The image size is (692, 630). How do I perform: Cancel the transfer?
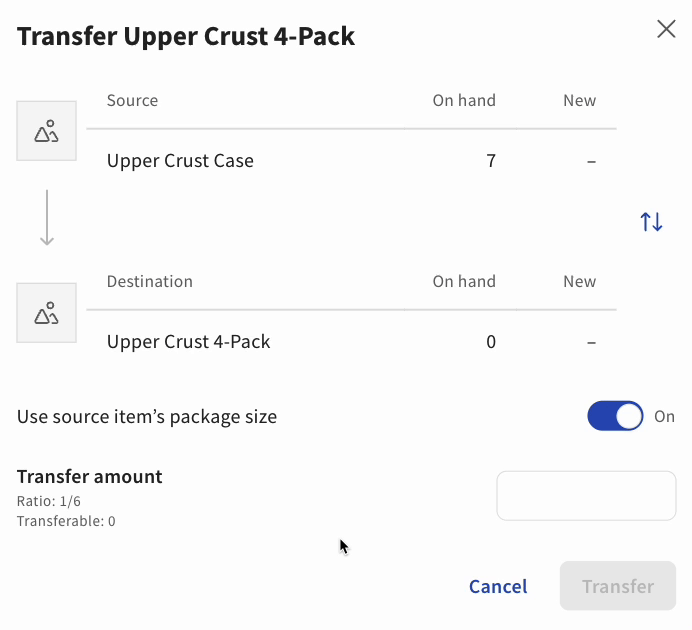[498, 587]
